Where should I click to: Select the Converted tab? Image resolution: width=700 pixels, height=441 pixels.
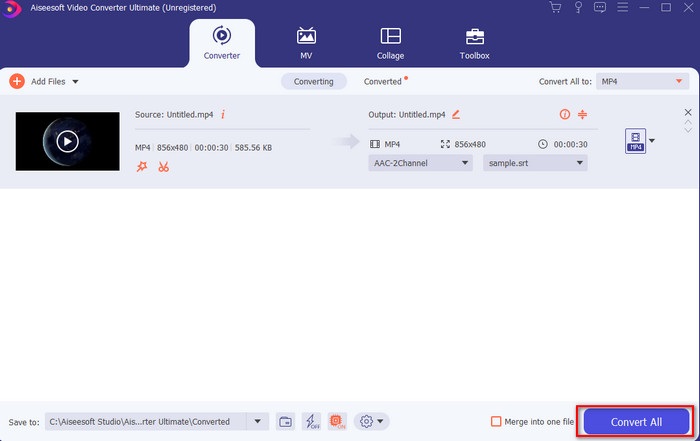[x=383, y=81]
